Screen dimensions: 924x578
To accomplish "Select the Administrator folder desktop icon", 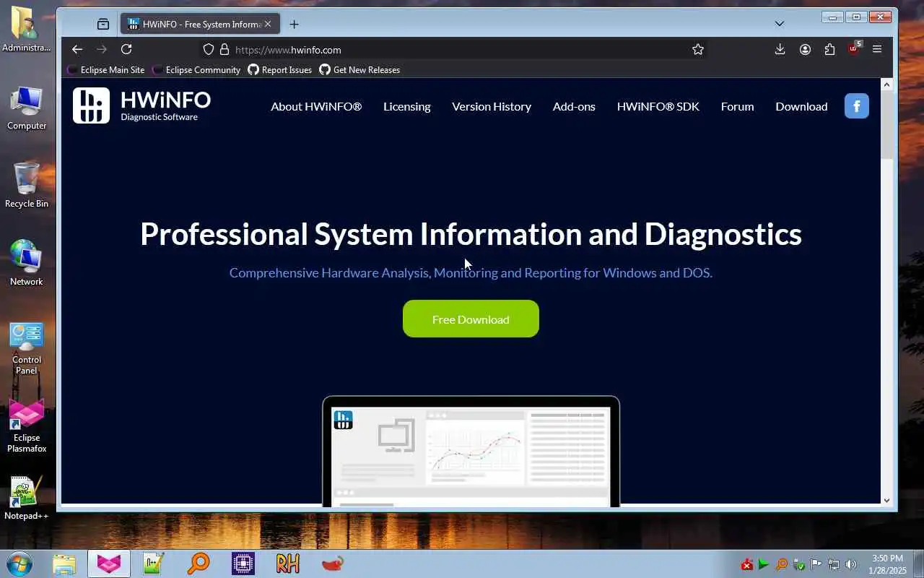I will pos(27,30).
